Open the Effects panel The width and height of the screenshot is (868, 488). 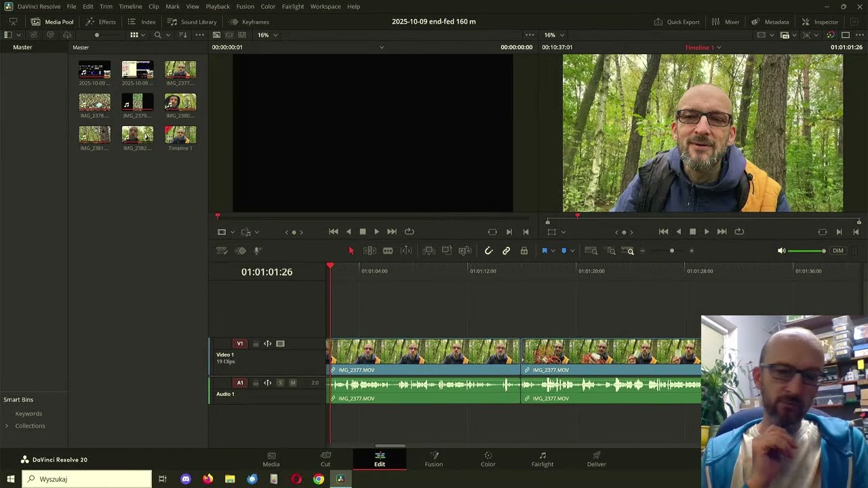[x=100, y=22]
